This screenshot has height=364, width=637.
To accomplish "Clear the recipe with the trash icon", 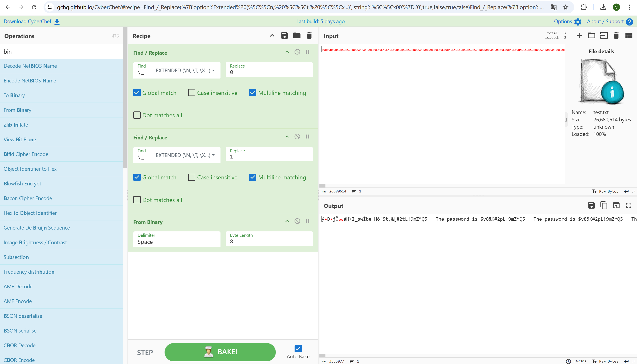I will [x=309, y=35].
